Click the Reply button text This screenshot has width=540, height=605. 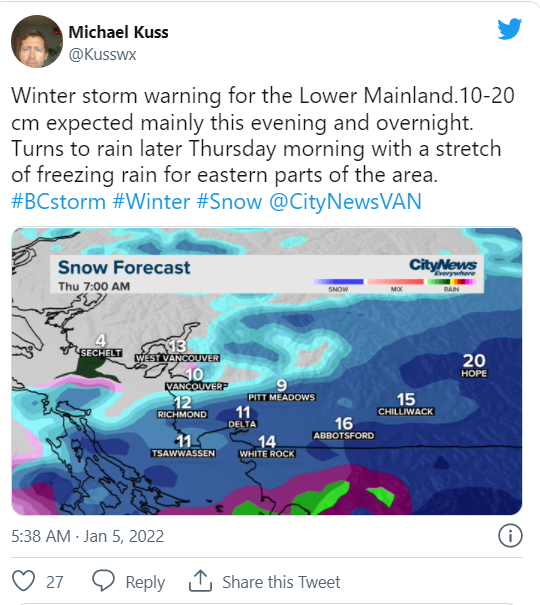[145, 582]
